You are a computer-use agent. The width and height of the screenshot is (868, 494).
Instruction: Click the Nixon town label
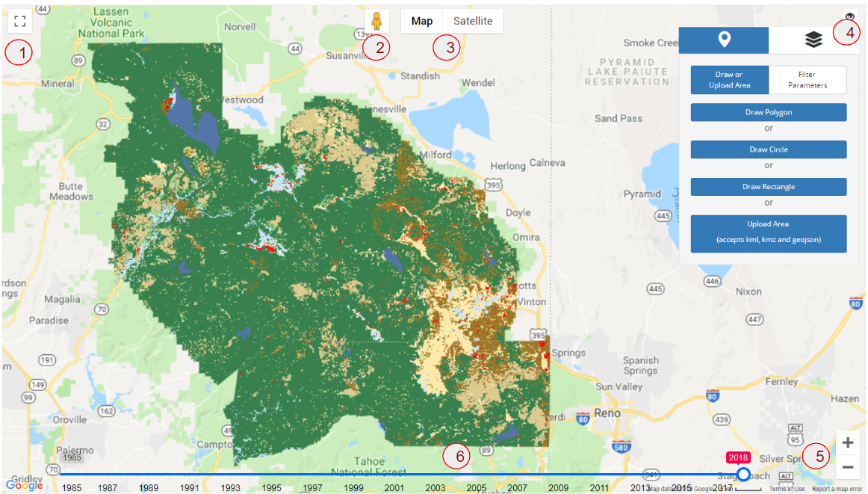pyautogui.click(x=748, y=291)
